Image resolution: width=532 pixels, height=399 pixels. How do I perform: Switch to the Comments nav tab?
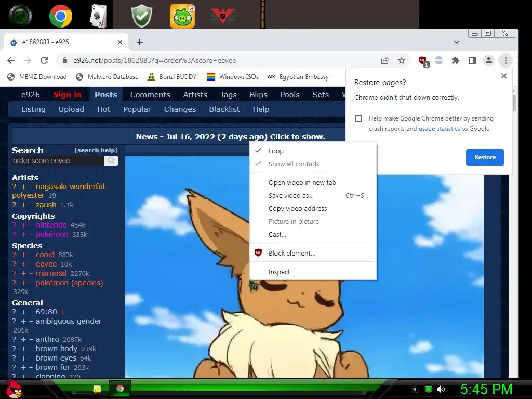150,95
